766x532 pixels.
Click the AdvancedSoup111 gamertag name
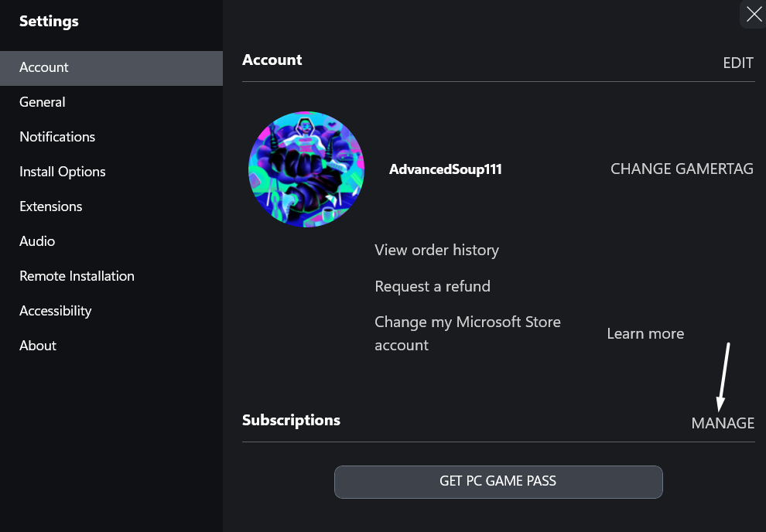pos(446,169)
